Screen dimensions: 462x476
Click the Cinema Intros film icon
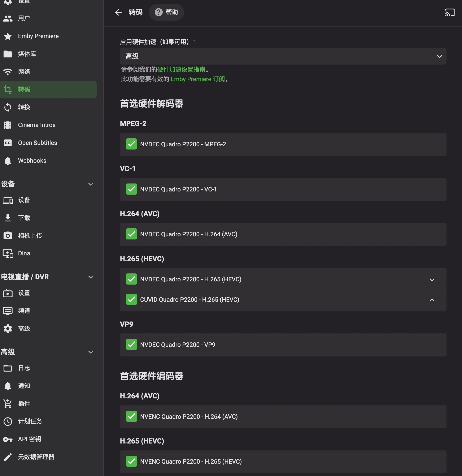tap(8, 125)
